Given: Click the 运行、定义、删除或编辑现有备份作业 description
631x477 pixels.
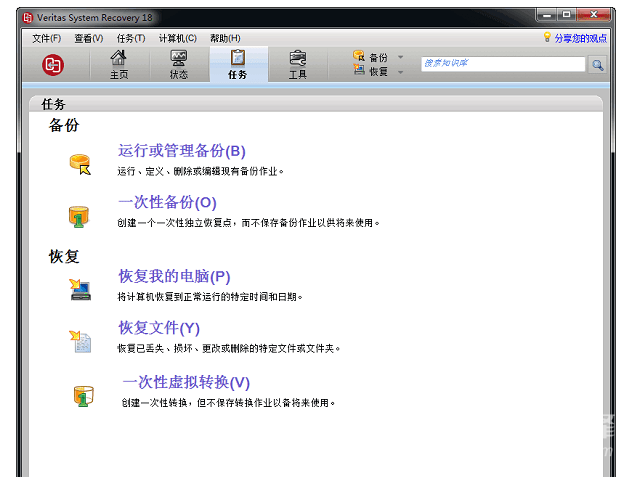Looking at the screenshot, I should (x=200, y=171).
